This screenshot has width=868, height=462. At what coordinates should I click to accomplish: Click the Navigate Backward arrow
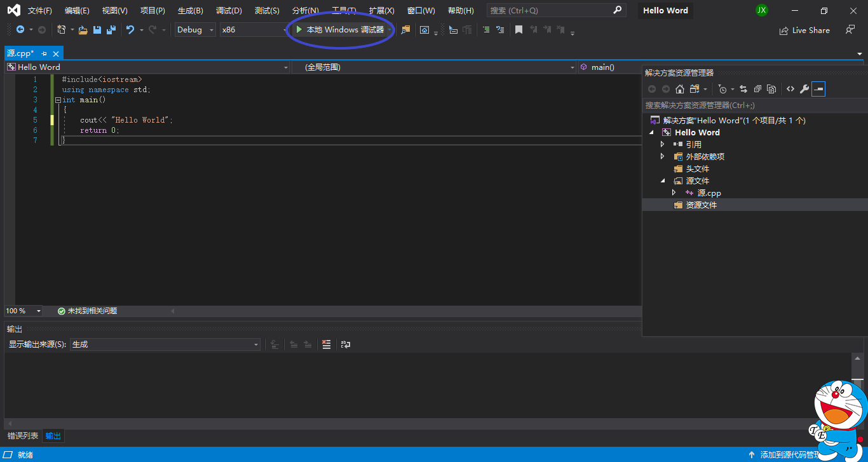coord(20,29)
